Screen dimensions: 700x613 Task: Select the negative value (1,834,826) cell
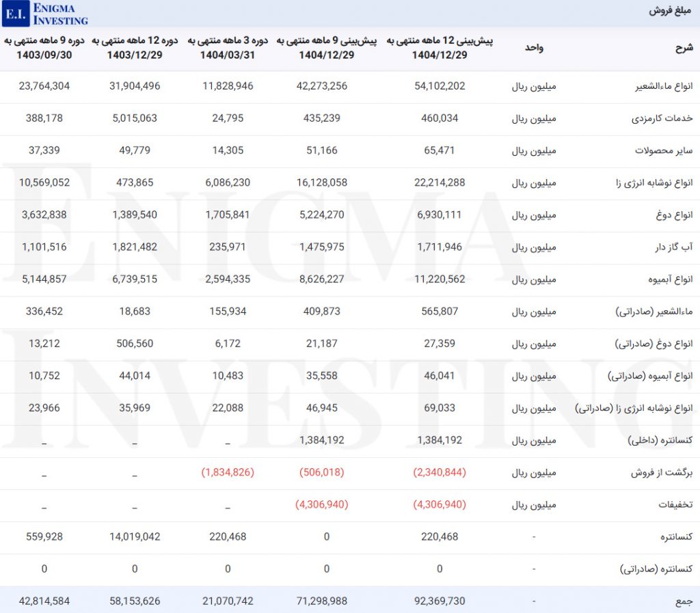[228, 473]
